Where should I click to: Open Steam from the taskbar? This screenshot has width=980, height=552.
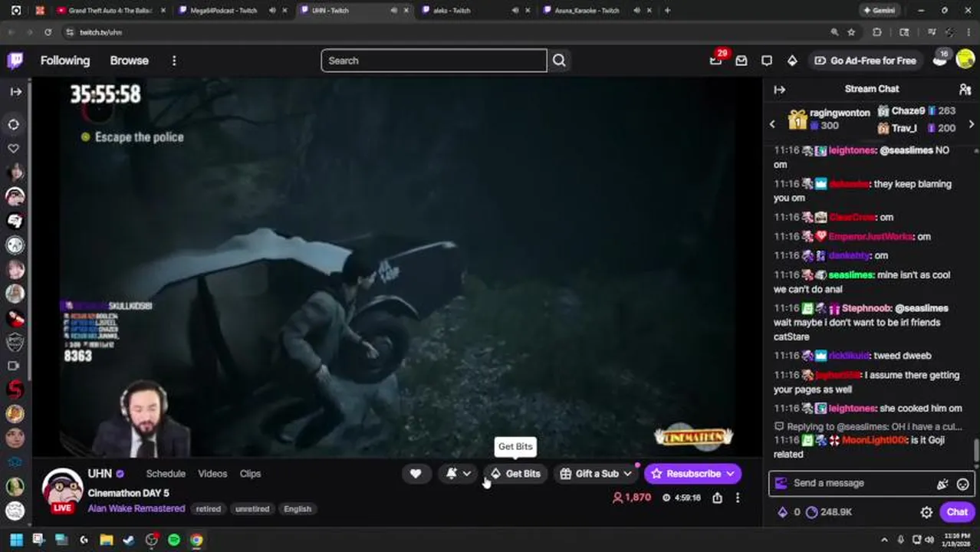pos(129,540)
